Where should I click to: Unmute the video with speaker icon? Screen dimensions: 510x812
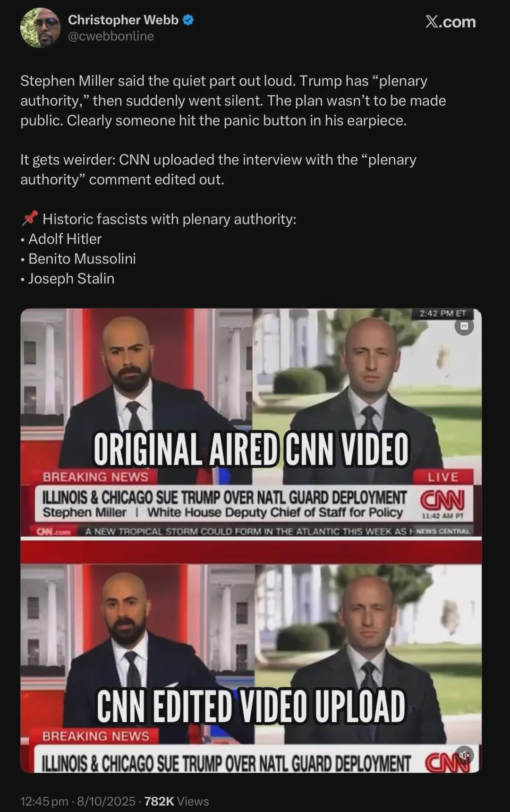coord(464,756)
